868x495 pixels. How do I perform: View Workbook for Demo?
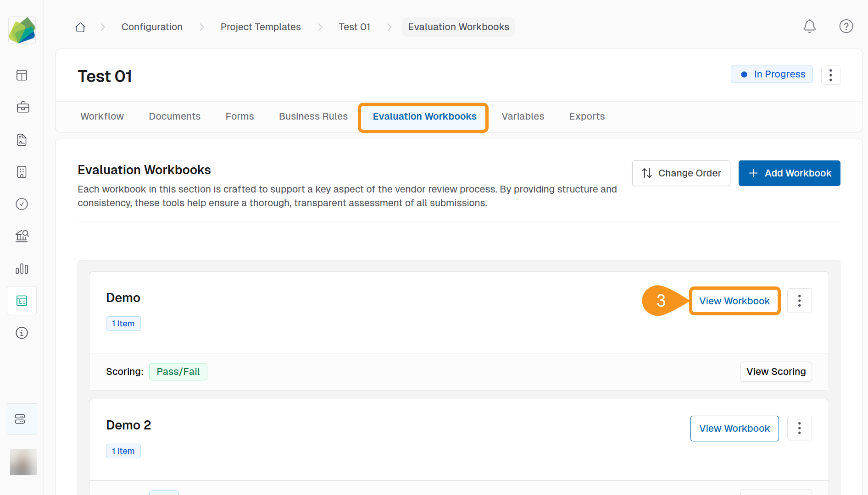(734, 301)
